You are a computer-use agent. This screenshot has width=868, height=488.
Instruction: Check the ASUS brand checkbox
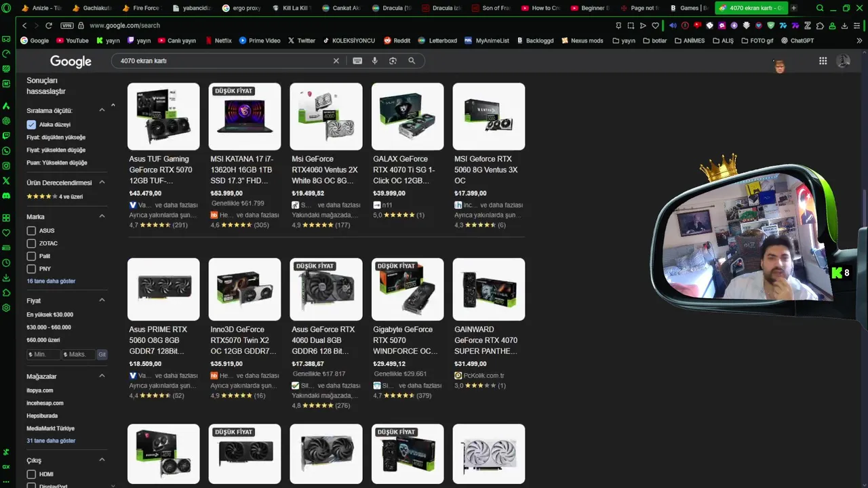[31, 230]
